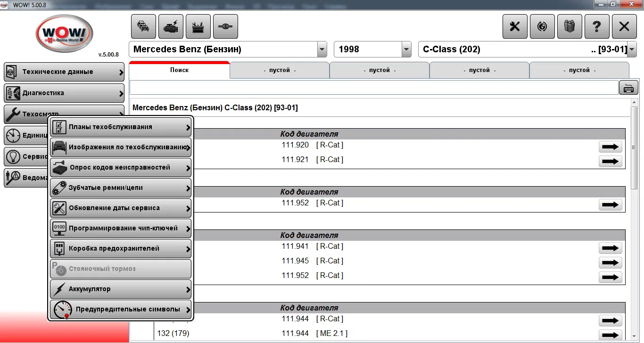This screenshot has width=644, height=343.
Task: Click the keyboard icon beside the search field
Action: coord(628,87)
